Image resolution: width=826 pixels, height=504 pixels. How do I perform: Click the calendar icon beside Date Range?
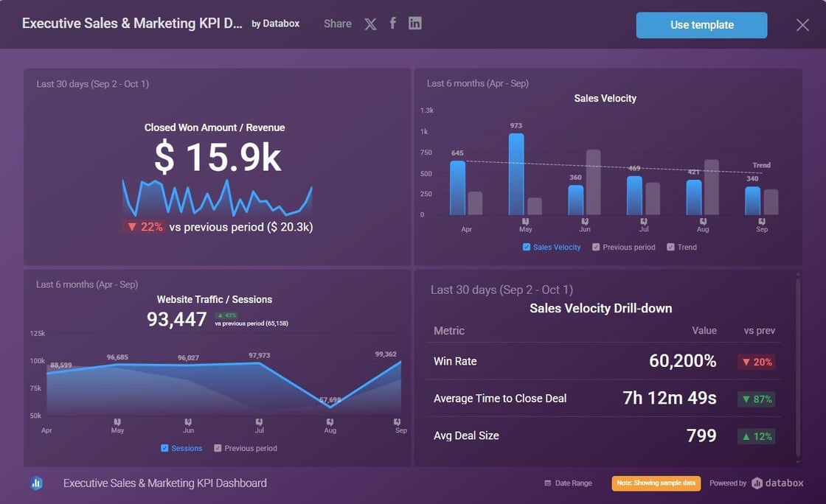(547, 483)
